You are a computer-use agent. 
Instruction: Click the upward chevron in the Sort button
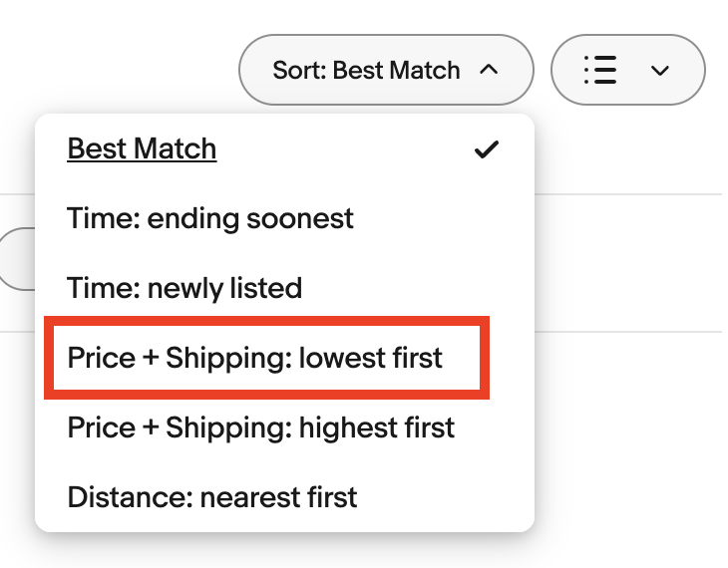(x=489, y=70)
